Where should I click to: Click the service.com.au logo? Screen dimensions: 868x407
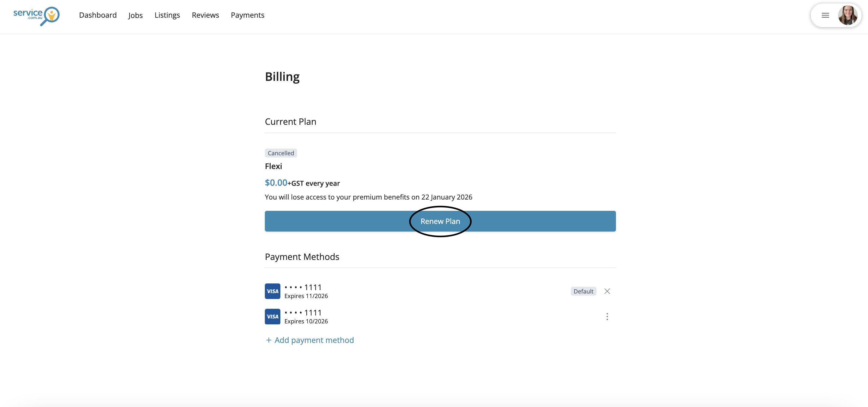pyautogui.click(x=36, y=16)
